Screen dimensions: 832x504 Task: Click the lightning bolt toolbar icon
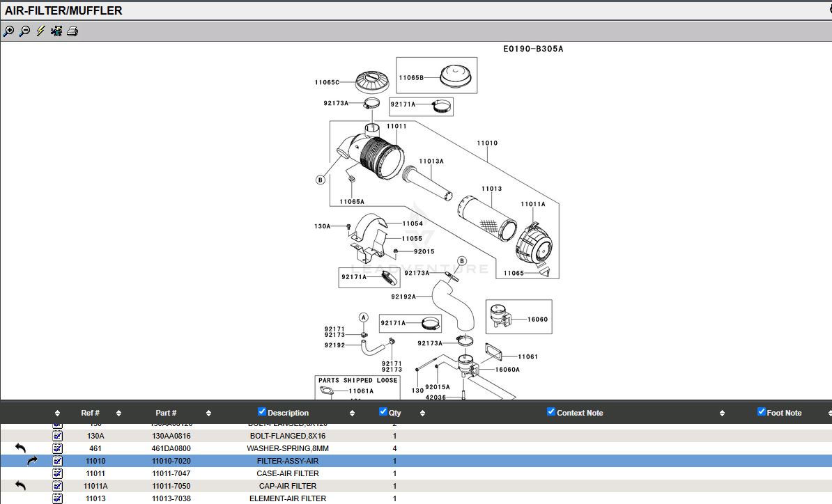point(40,31)
